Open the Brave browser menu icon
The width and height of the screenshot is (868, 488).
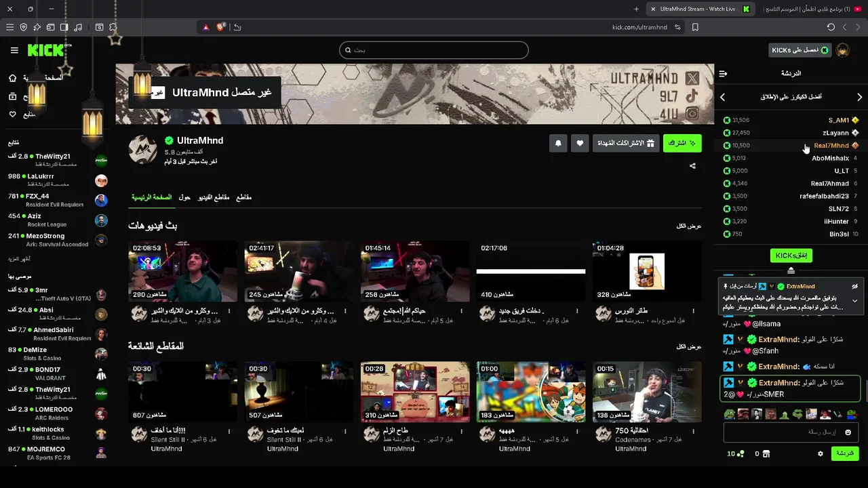[x=9, y=27]
